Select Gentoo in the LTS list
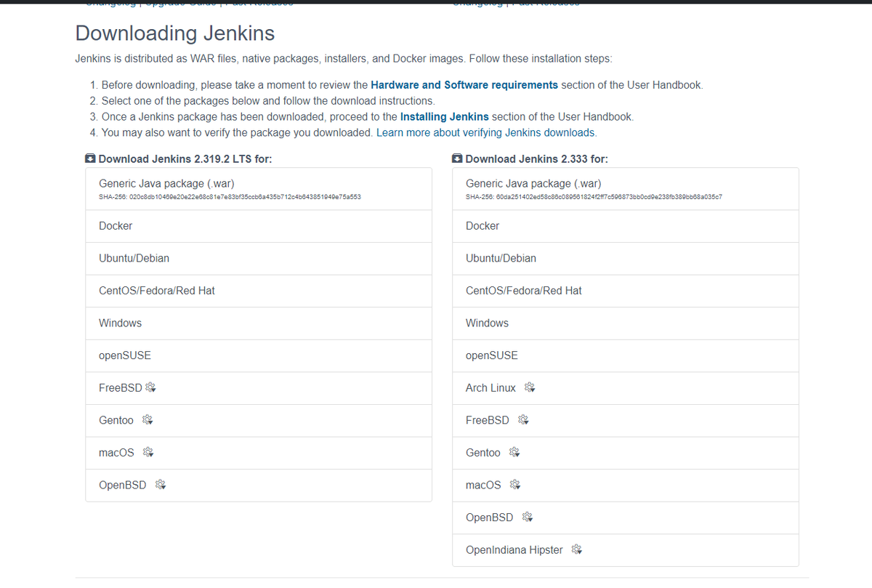872x588 pixels. point(259,420)
